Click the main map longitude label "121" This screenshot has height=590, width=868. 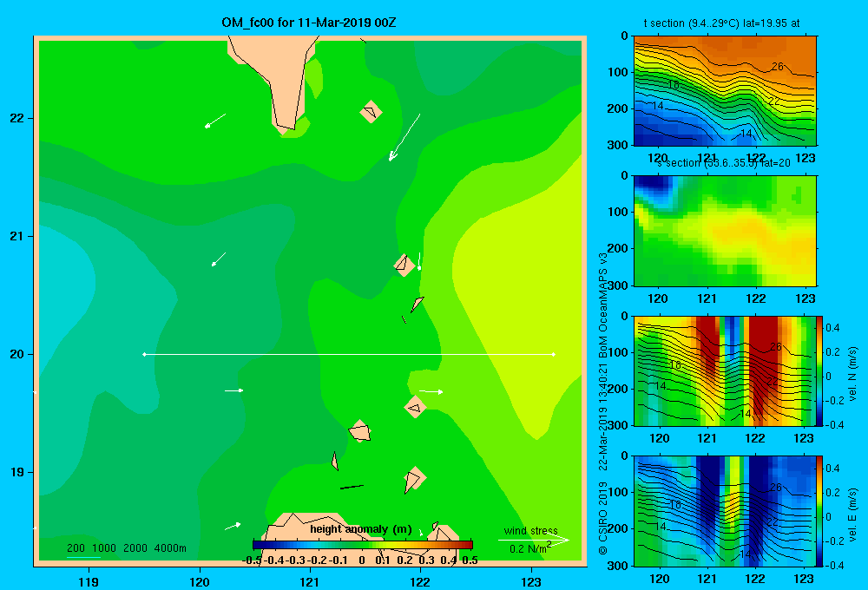pos(310,581)
